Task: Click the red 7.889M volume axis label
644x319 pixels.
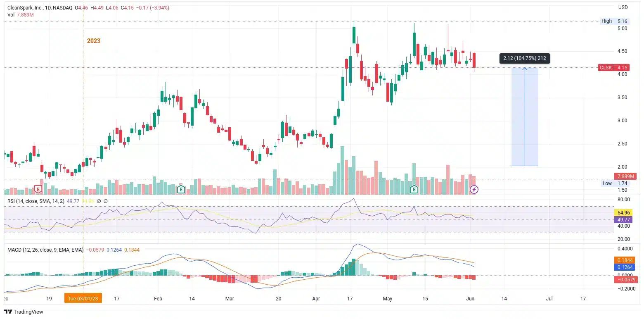Action: [x=625, y=176]
